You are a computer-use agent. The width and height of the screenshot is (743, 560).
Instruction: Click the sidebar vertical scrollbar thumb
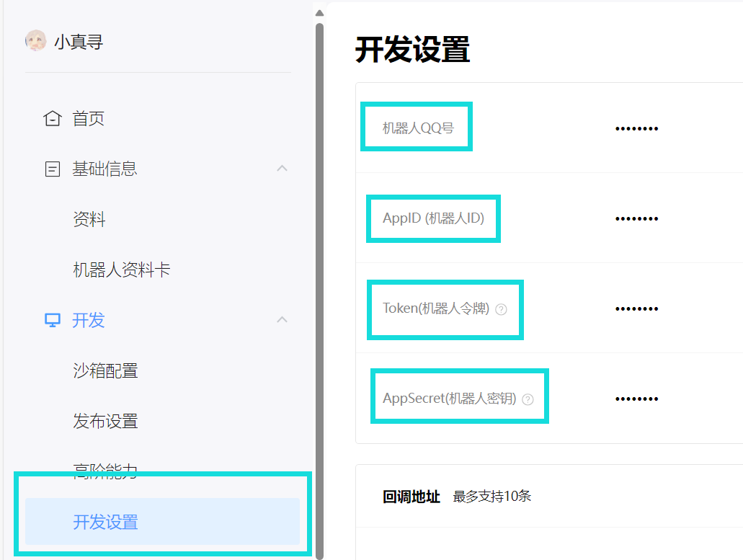point(319,288)
